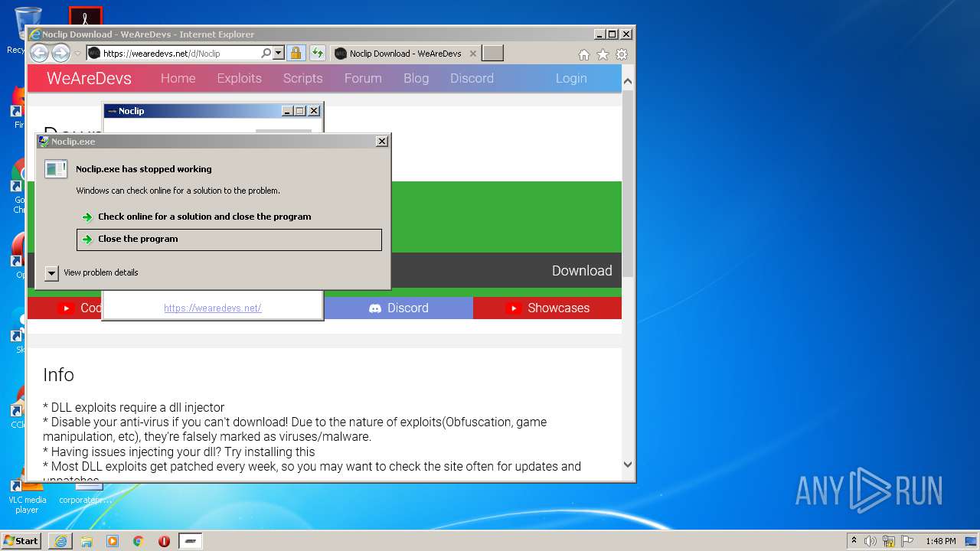980x551 pixels.
Task: Click the security lock icon beside the address bar
Action: tap(296, 54)
